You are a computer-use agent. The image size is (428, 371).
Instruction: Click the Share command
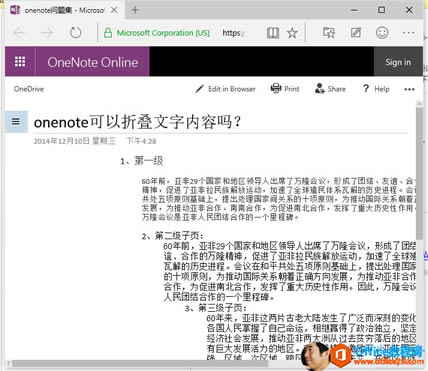(330, 89)
